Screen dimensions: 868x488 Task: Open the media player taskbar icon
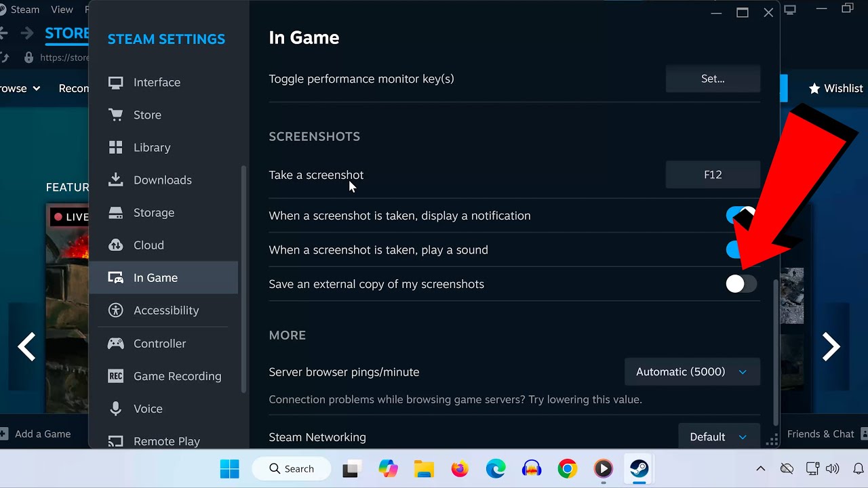pyautogui.click(x=603, y=468)
